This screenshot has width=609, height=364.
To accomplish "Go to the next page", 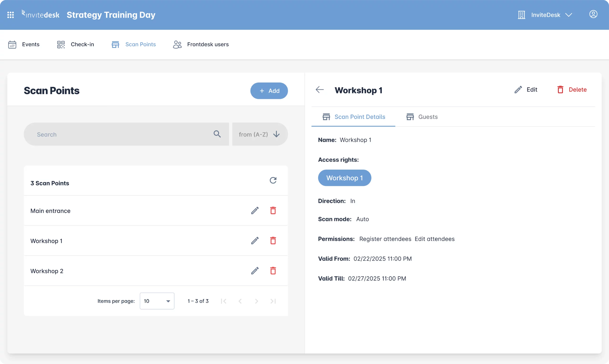I will pos(256,301).
